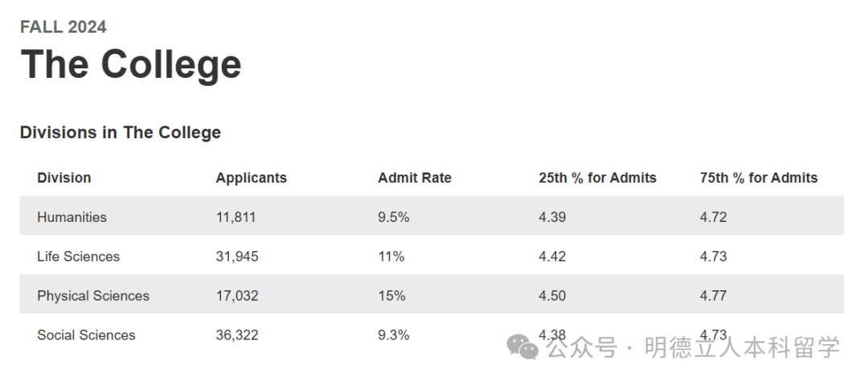The height and width of the screenshot is (382, 868).
Task: Click the Physical Sciences row label
Action: click(93, 296)
